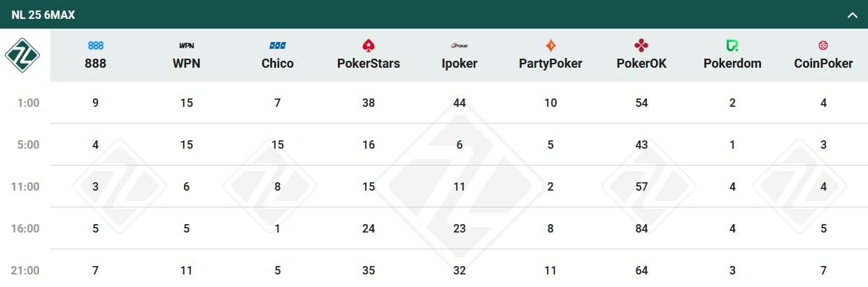Click the CoinPoker column label text

(823, 64)
